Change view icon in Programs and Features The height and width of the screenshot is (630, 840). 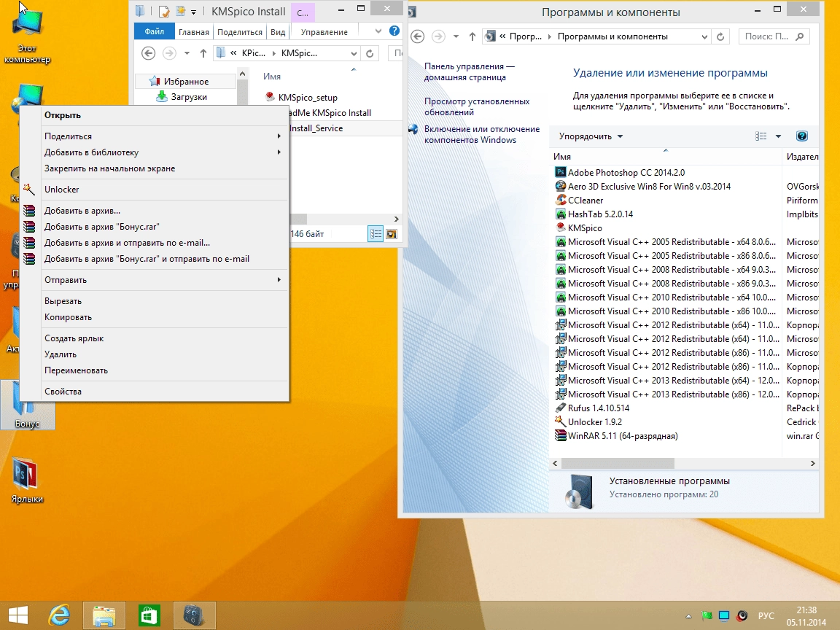761,136
